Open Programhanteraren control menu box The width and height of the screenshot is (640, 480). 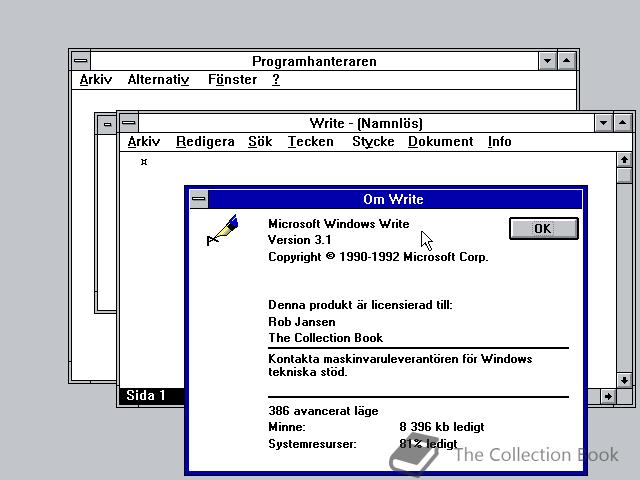(81, 61)
